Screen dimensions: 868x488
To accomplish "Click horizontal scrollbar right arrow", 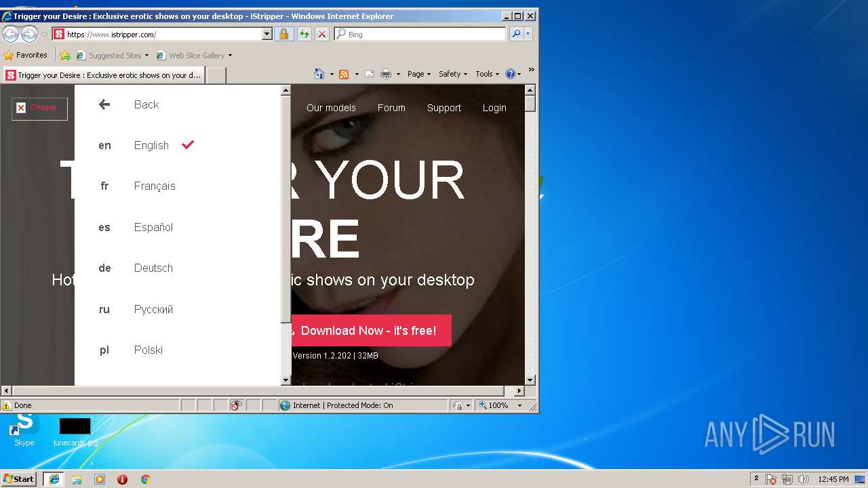I will pos(519,391).
